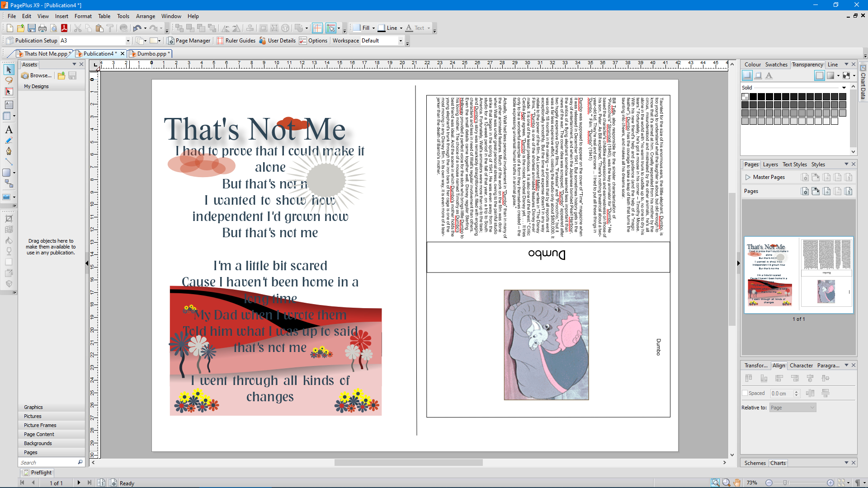Click the Save icon in toolbar

32,28
